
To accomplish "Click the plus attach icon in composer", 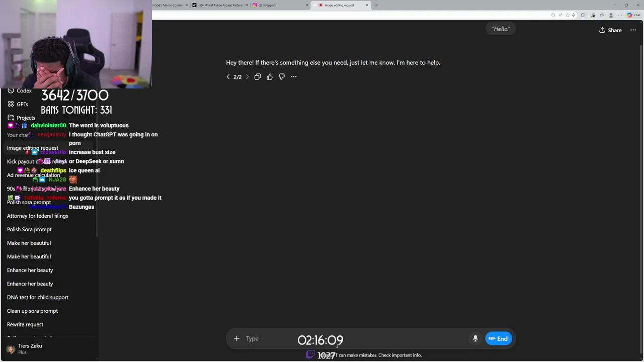I will (x=236, y=338).
